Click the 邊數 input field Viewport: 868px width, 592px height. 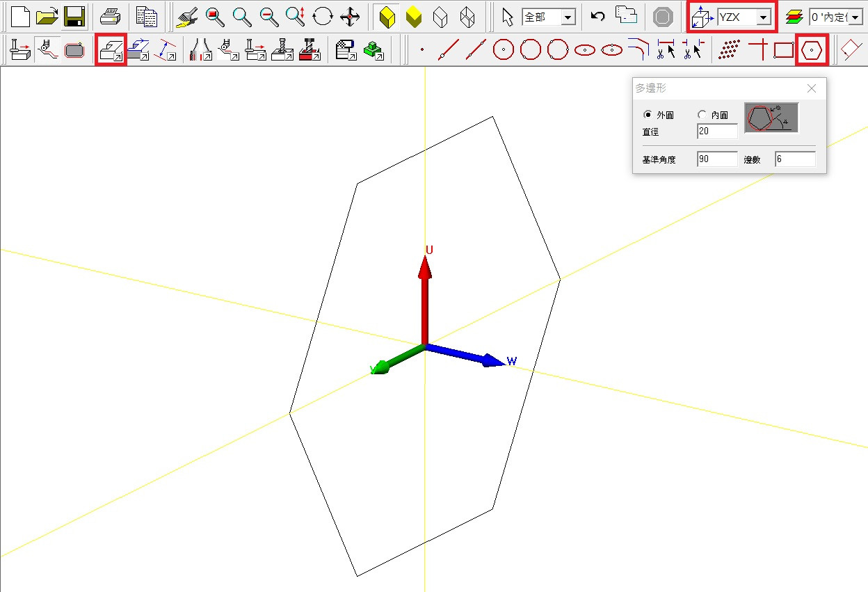tap(794, 159)
